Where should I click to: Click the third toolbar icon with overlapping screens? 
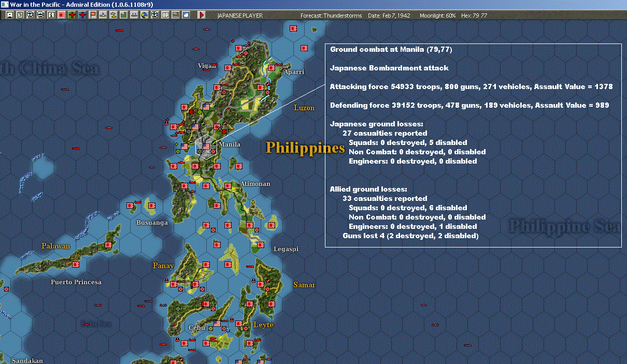pyautogui.click(x=31, y=15)
